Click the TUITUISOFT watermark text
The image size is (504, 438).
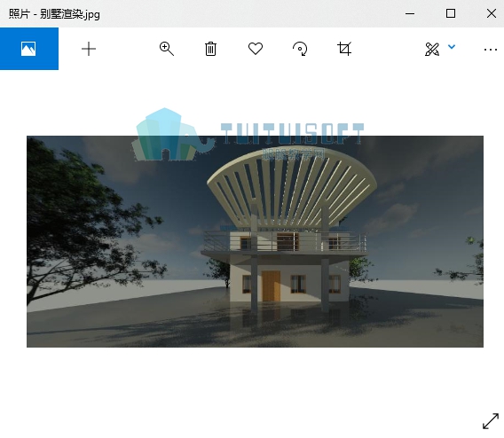coord(292,133)
